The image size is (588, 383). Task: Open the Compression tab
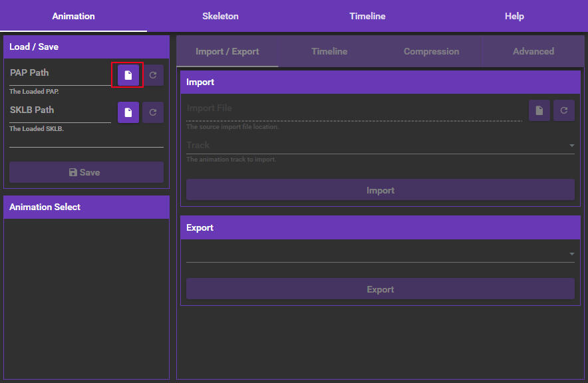pyautogui.click(x=431, y=51)
